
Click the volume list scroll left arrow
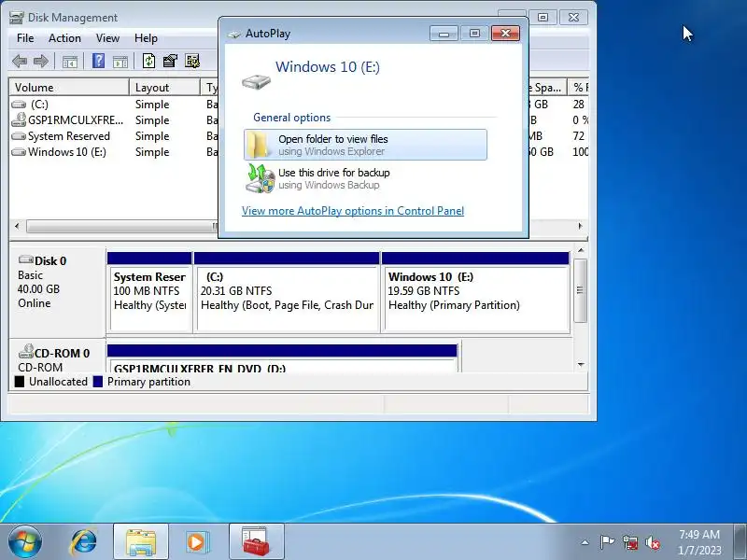click(17, 226)
